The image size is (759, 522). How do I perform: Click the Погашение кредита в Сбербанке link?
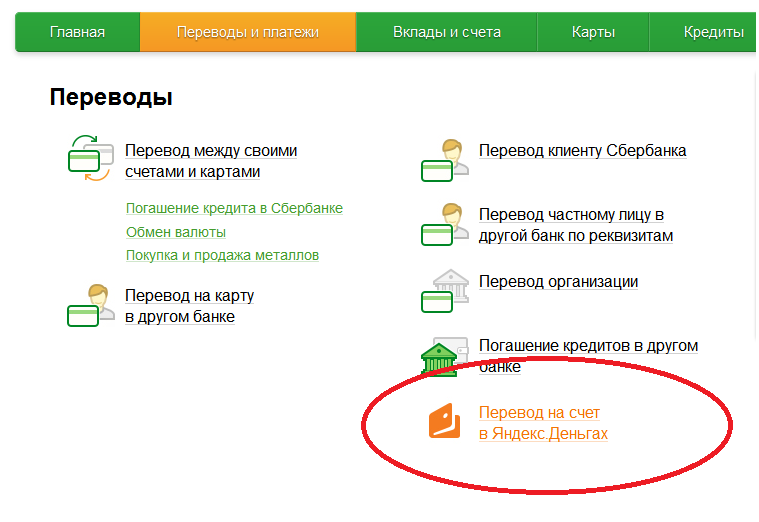[234, 208]
